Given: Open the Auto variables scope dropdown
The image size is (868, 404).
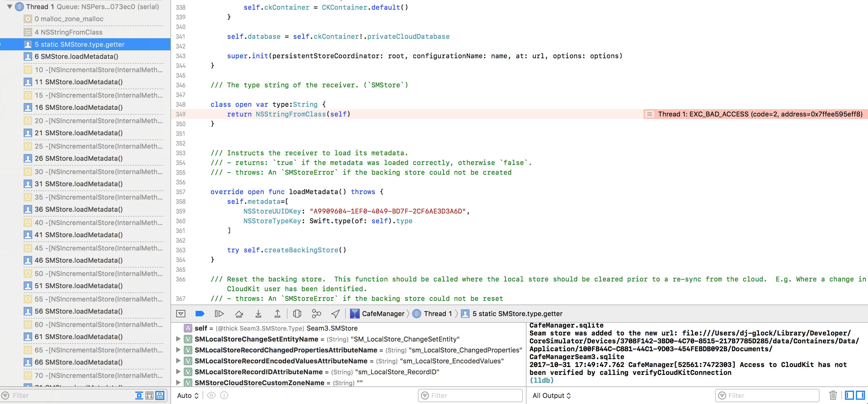Looking at the screenshot, I should 188,395.
